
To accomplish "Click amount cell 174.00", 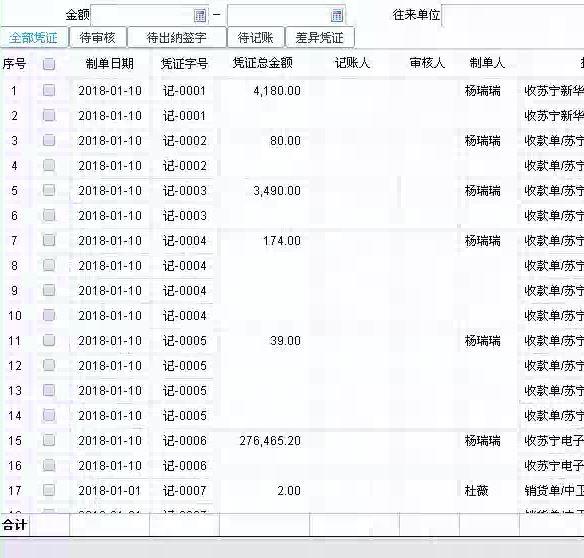I will (282, 241).
